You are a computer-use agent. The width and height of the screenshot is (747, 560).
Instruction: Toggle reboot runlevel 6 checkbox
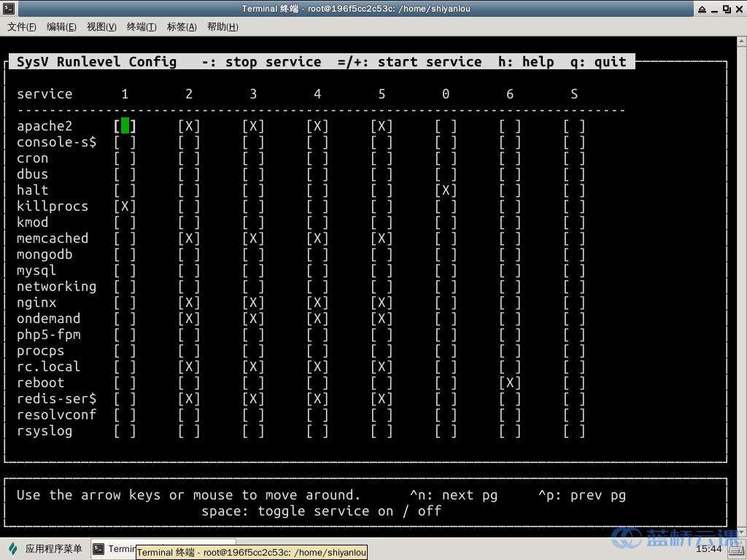coord(510,383)
